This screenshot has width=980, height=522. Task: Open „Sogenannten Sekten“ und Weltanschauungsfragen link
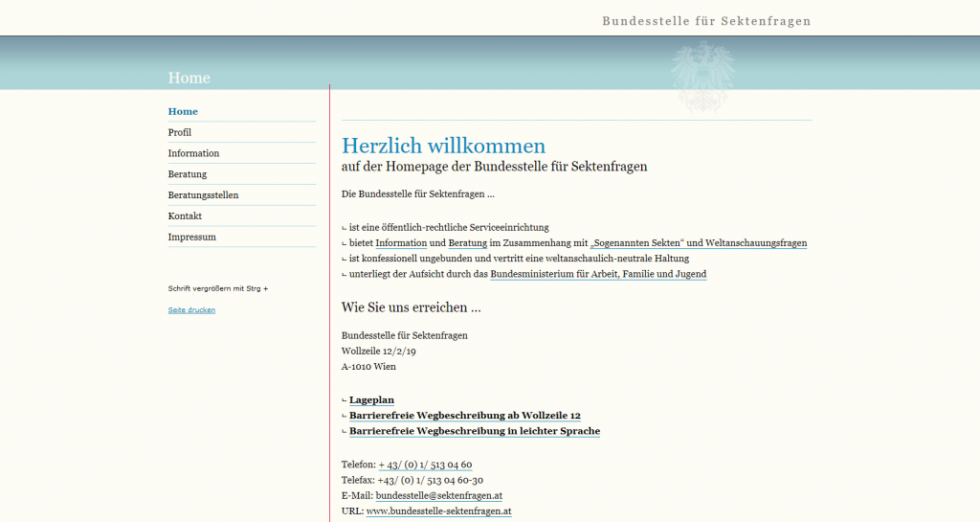point(698,243)
